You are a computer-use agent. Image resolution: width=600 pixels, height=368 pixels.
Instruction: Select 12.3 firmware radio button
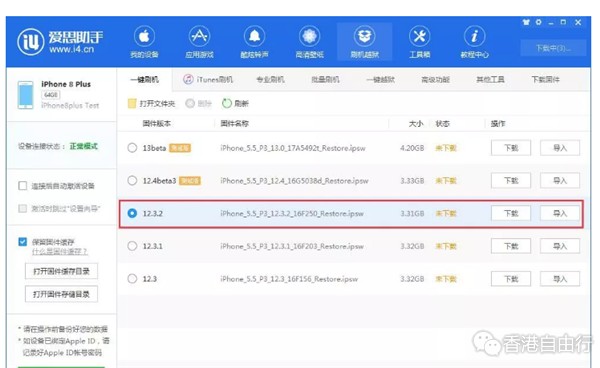pyautogui.click(x=132, y=279)
